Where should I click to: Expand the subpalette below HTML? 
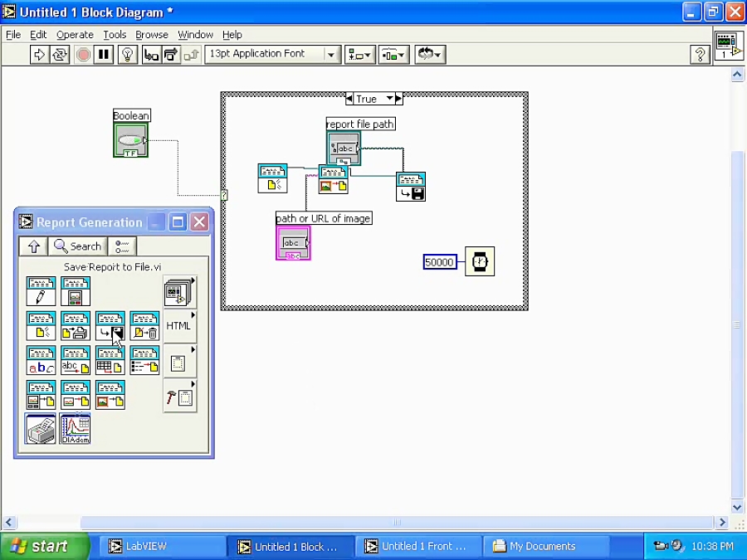[x=179, y=361]
